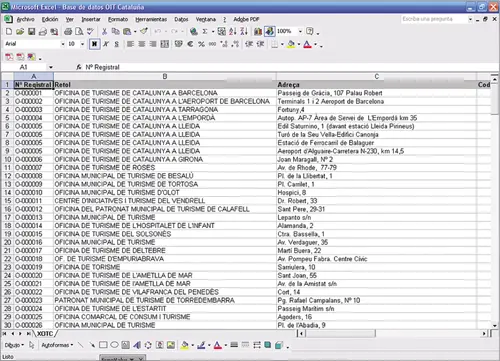
Task: Select the Format Painter brush
Action: point(144,32)
